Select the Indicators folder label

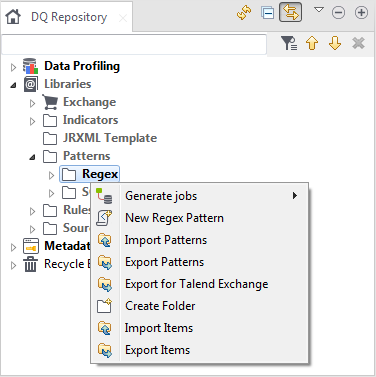[x=90, y=120]
